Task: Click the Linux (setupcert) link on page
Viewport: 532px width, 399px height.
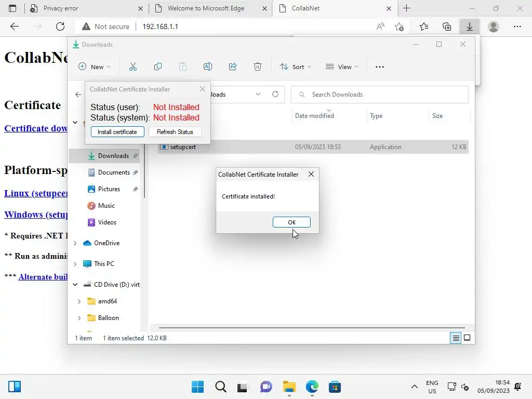Action: (36, 193)
